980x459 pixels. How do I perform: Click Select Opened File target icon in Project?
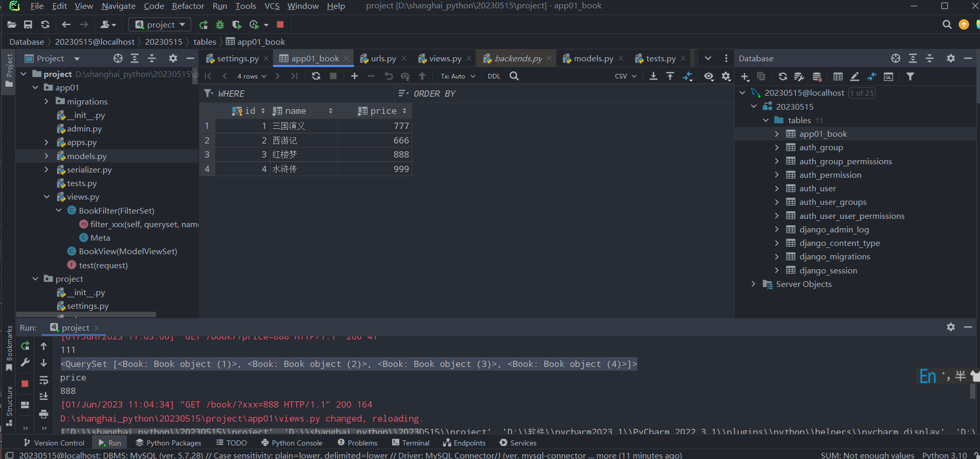118,58
